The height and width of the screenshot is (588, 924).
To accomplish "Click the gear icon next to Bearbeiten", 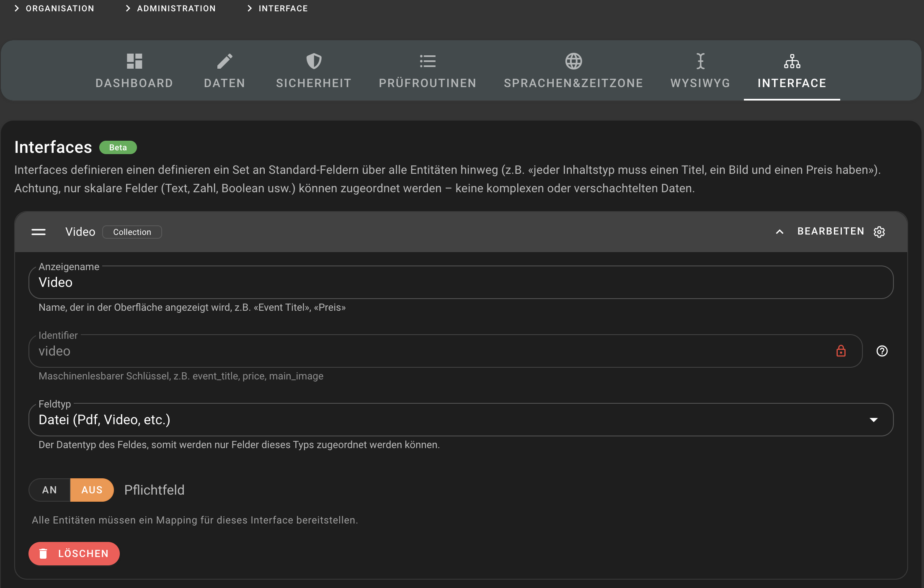I will click(879, 232).
